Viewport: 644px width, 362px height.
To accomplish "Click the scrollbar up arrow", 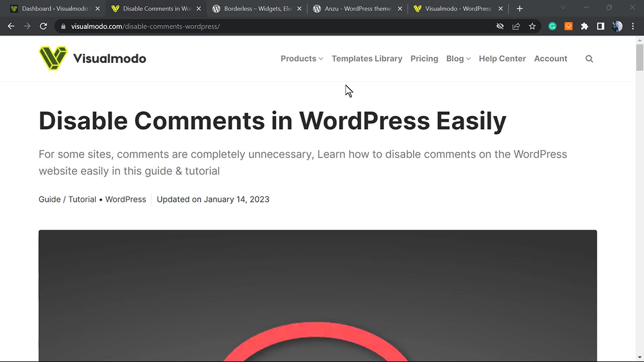I will (x=640, y=40).
